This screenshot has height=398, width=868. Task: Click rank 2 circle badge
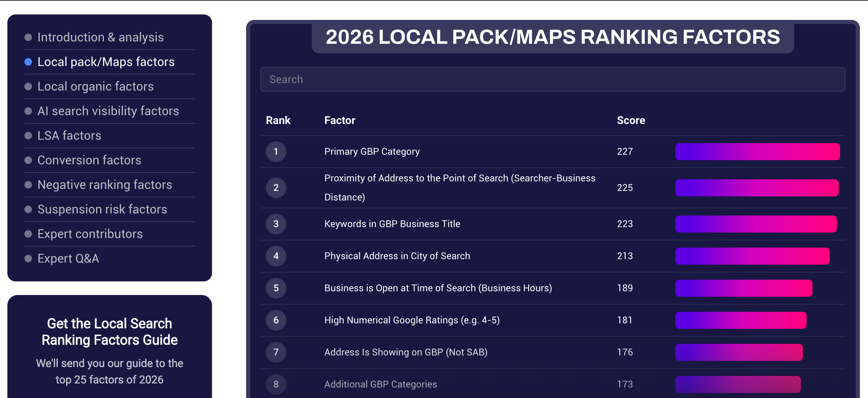tap(276, 188)
